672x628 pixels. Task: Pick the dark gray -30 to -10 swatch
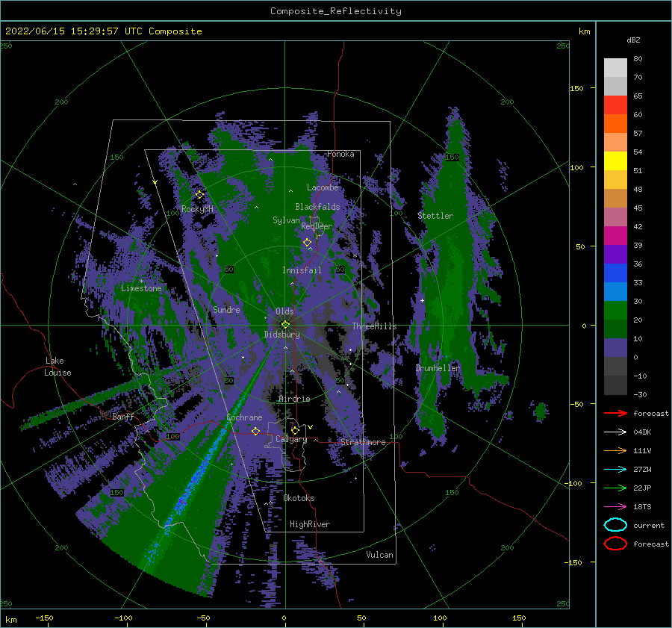coord(615,385)
